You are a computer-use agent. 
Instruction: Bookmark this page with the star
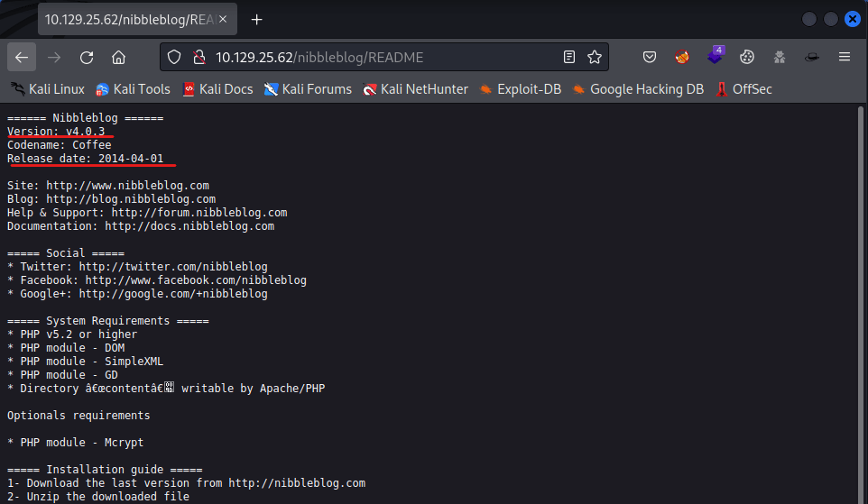pyautogui.click(x=595, y=57)
